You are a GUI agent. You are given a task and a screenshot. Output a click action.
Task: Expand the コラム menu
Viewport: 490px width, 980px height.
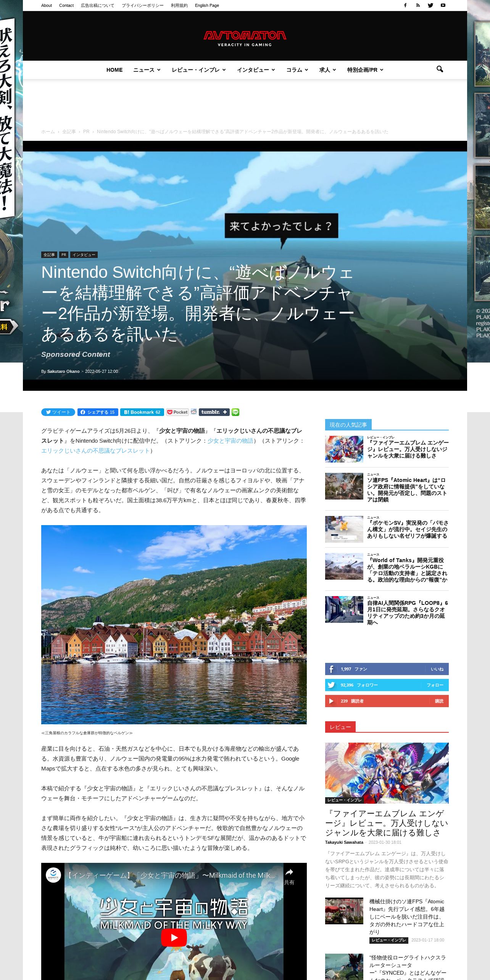coord(297,70)
